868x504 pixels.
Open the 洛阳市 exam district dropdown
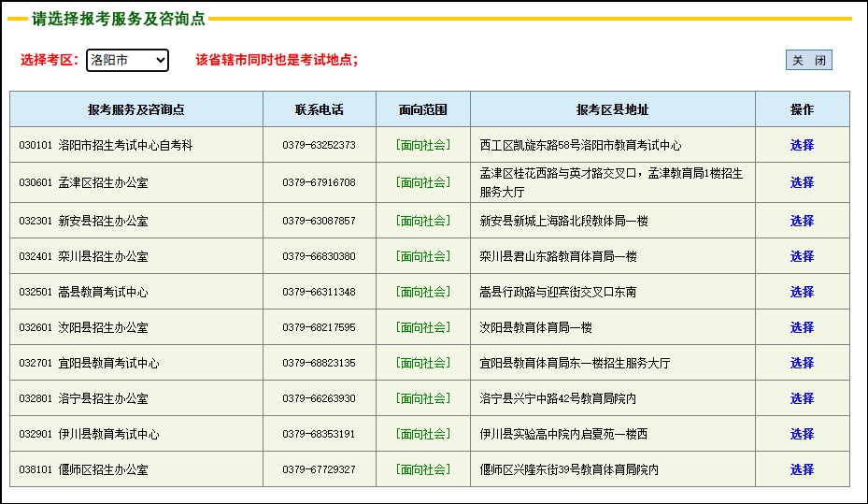coord(127,61)
